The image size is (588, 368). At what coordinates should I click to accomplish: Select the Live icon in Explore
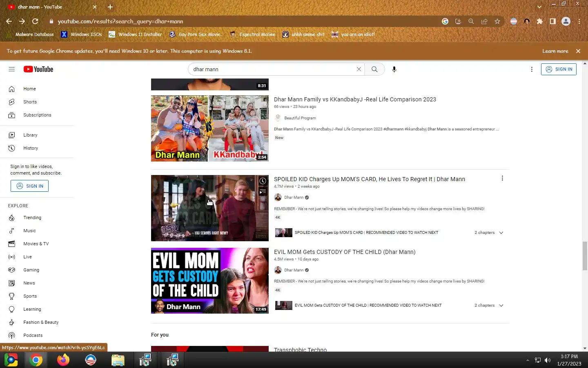[x=11, y=257]
